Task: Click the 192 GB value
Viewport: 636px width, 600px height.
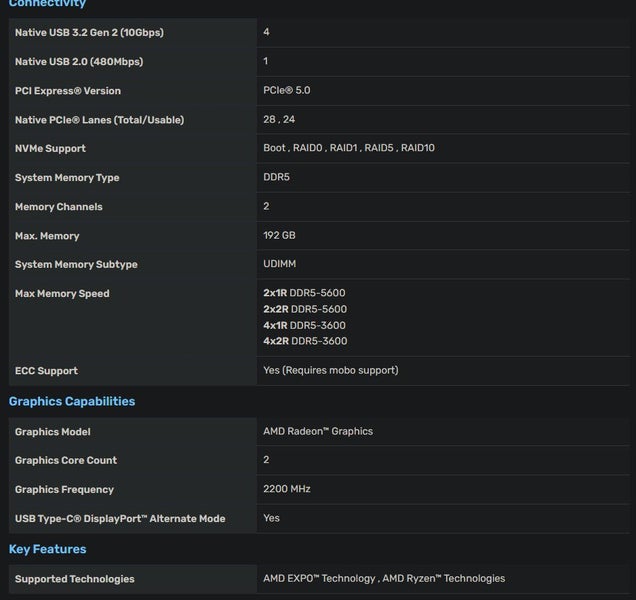Action: [279, 235]
